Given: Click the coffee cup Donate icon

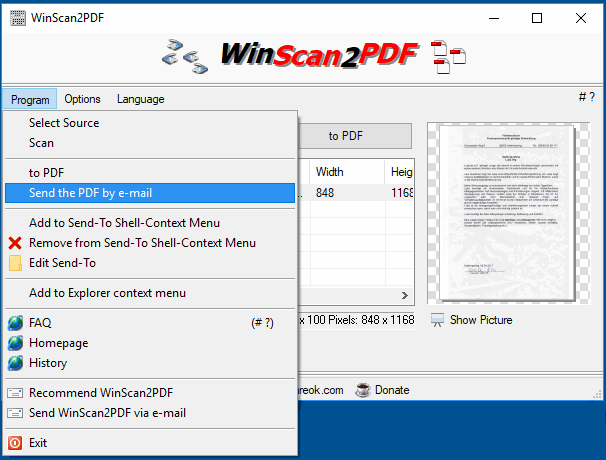Looking at the screenshot, I should 363,390.
